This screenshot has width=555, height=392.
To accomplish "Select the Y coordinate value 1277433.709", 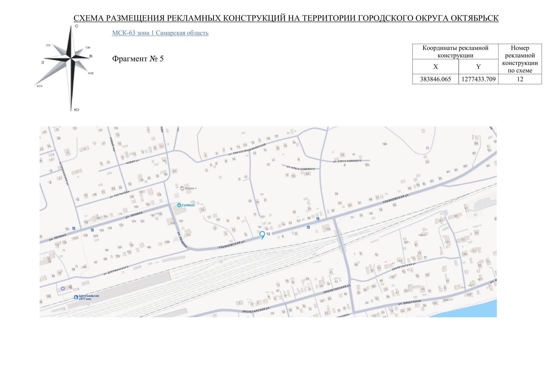I will [x=478, y=79].
